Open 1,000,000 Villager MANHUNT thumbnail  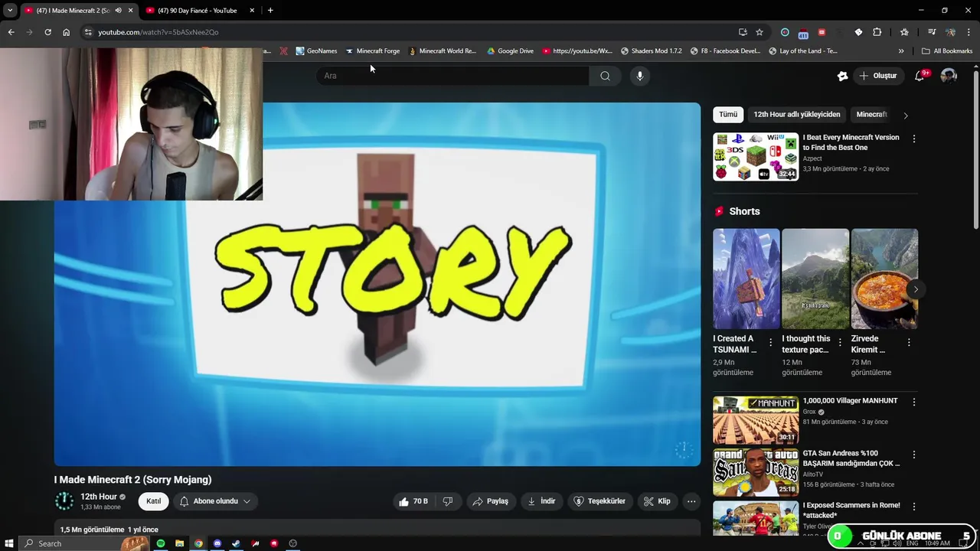tap(756, 420)
